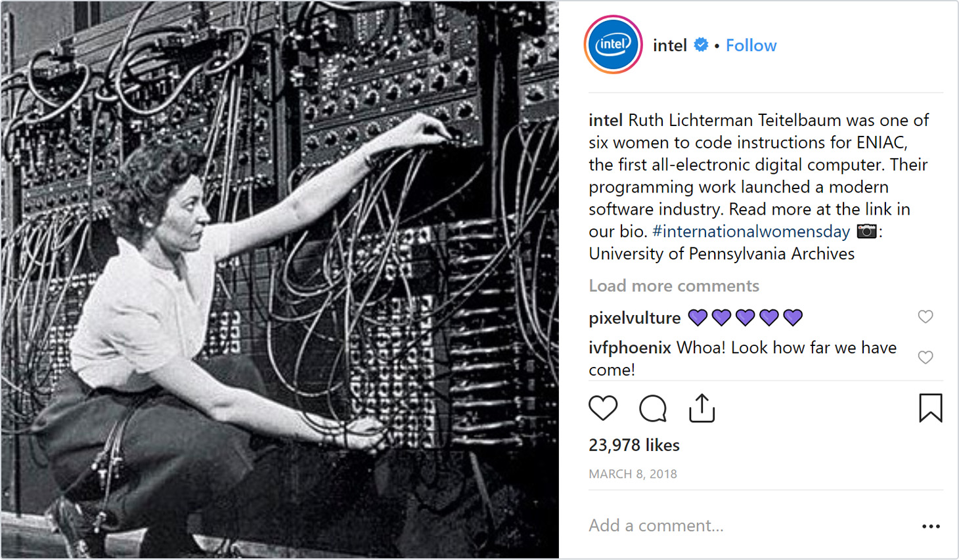
Task: Open the ivfphoenix profile link
Action: tap(629, 347)
